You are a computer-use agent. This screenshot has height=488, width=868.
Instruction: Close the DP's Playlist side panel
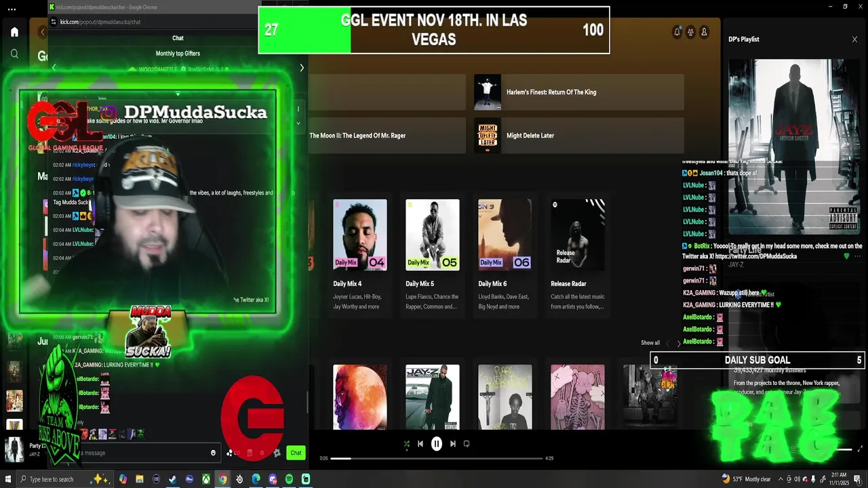coord(854,39)
